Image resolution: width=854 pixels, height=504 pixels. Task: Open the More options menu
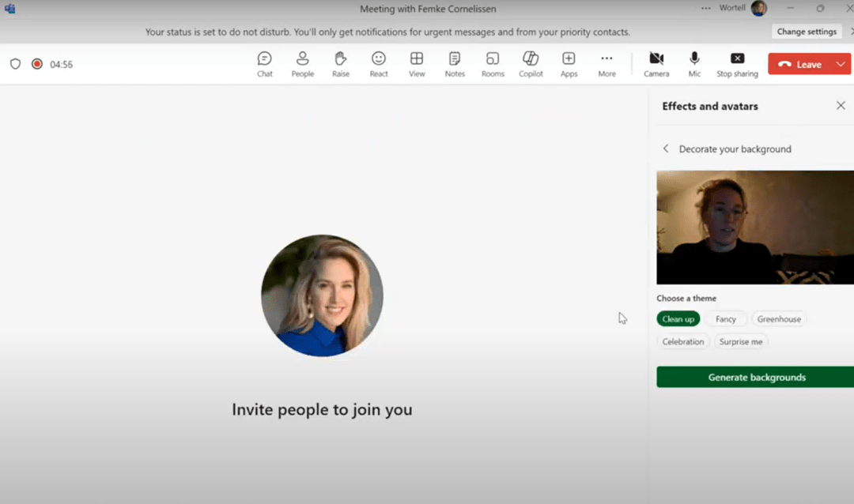[x=606, y=64]
